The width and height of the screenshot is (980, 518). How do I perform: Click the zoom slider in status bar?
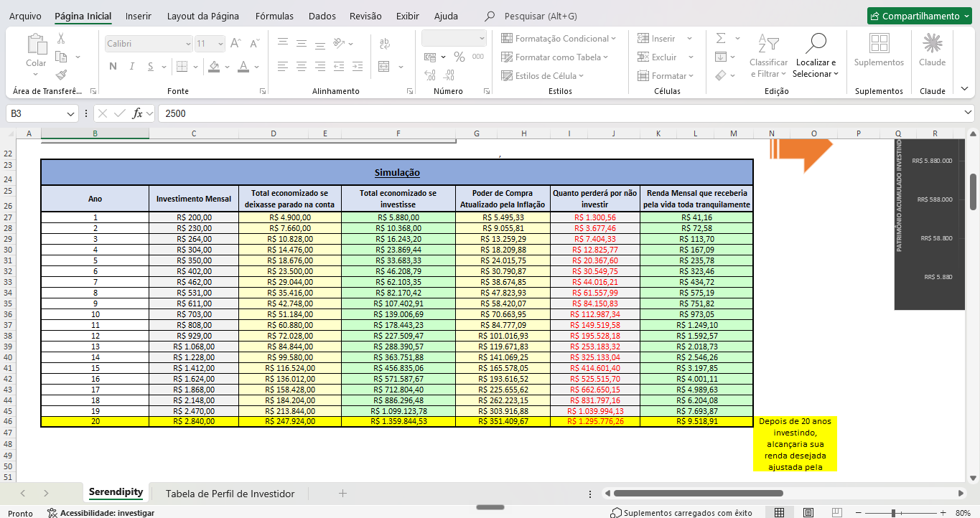coord(897,513)
